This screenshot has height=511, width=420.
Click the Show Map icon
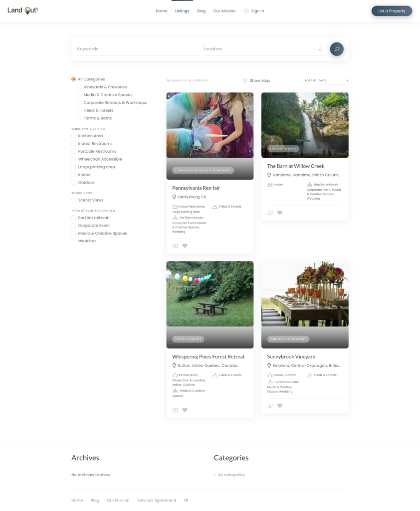pyautogui.click(x=245, y=80)
